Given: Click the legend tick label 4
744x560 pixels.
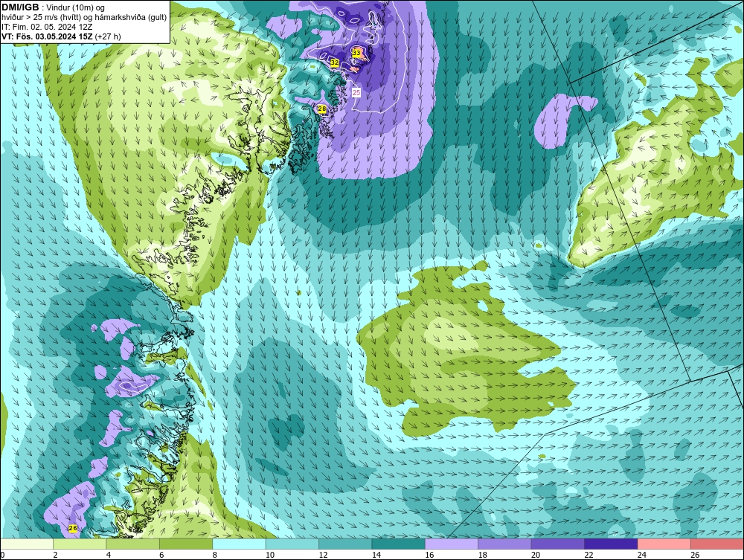Looking at the screenshot, I should (x=109, y=555).
